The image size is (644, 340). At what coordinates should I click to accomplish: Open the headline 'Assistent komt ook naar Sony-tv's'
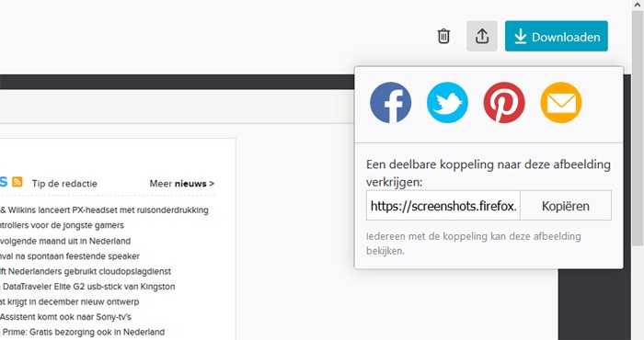(65, 317)
